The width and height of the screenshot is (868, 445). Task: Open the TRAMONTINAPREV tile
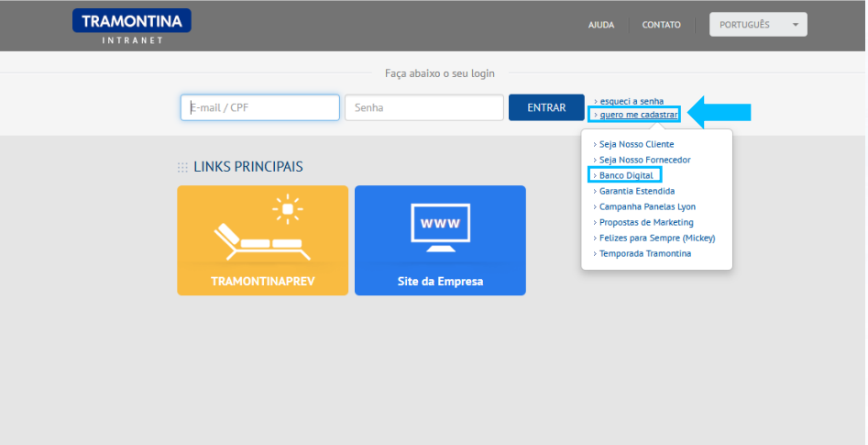click(262, 240)
